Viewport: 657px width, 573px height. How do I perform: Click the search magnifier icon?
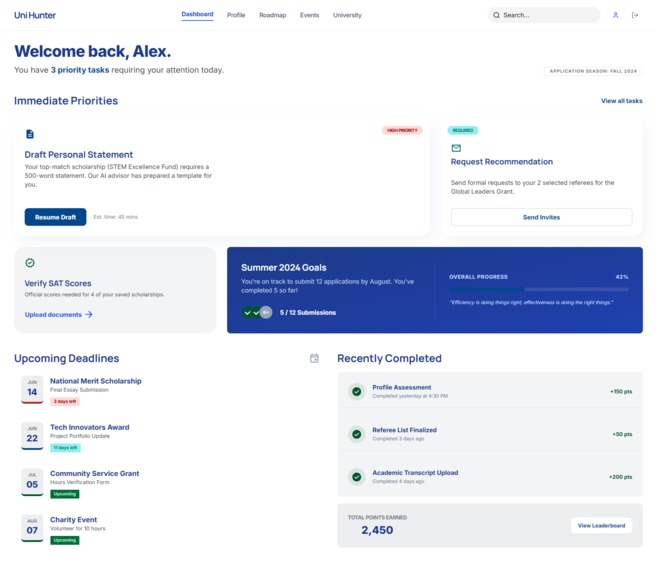tap(496, 15)
